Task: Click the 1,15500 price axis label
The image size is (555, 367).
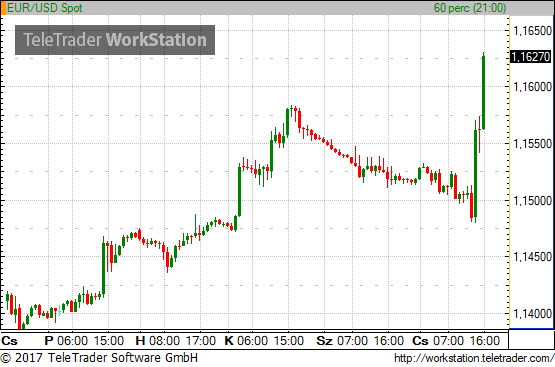Action: tap(532, 144)
